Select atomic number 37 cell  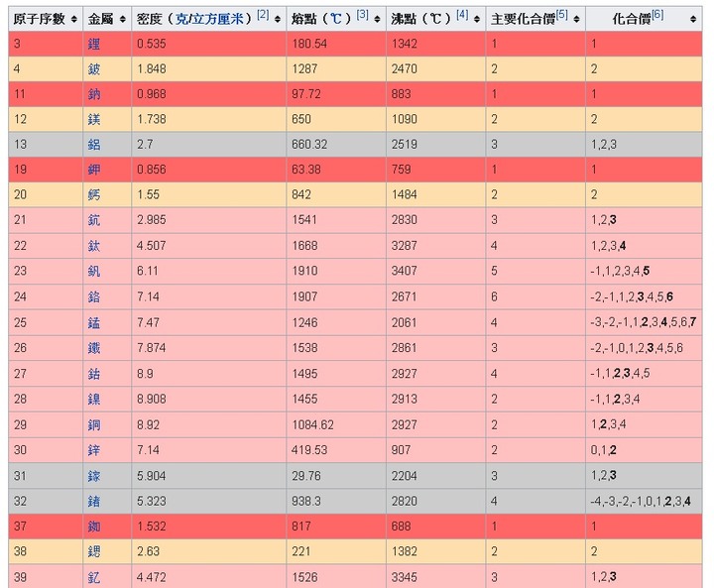(x=46, y=527)
